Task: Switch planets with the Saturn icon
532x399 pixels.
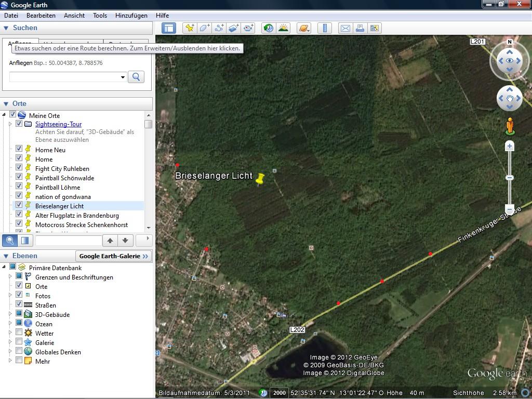Action: tap(303, 28)
